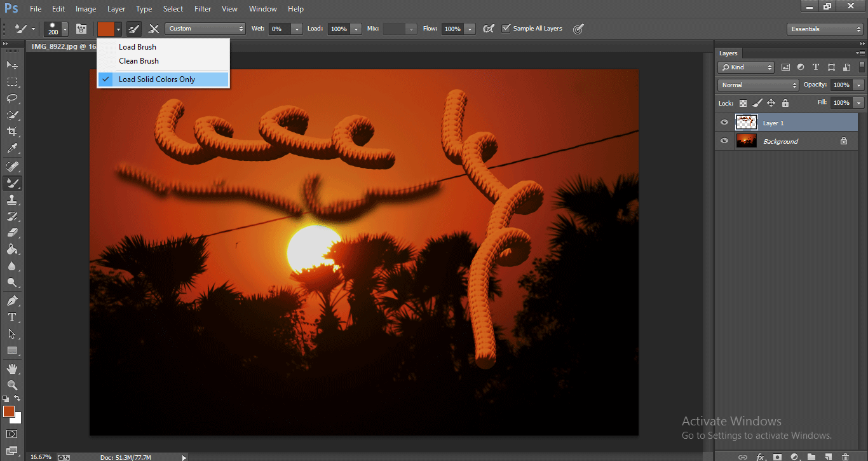Open the Essentials workspace dropdown
Viewport: 868px width, 461px height.
(824, 29)
